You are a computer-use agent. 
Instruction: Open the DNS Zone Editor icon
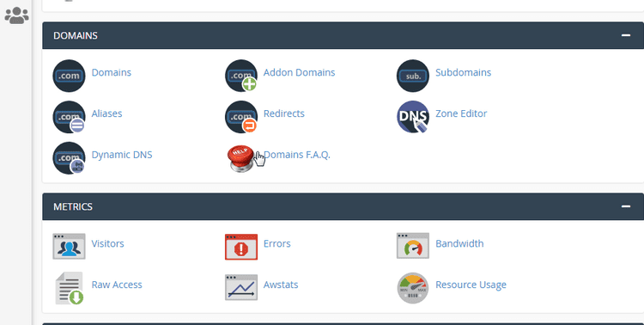(x=413, y=117)
